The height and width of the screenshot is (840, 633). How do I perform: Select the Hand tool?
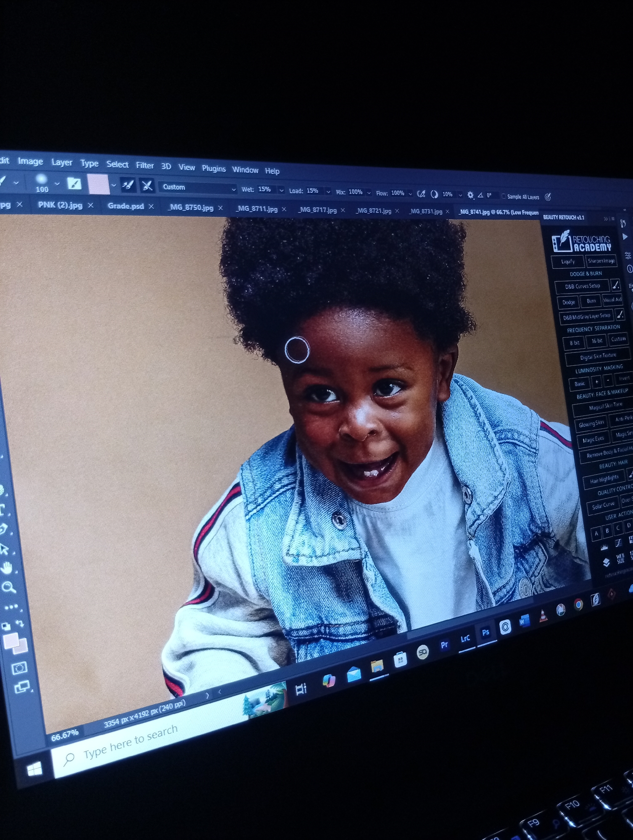click(7, 568)
